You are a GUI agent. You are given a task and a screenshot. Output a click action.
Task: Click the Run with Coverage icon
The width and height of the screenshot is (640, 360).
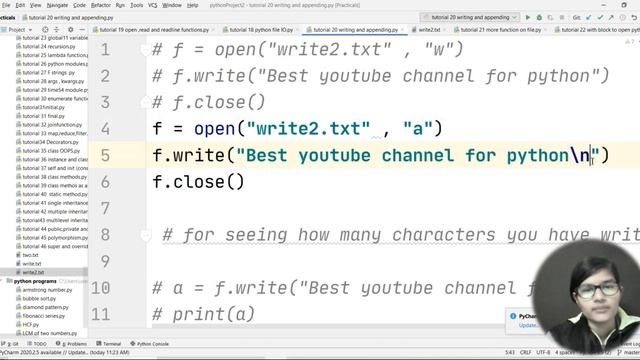click(551, 18)
